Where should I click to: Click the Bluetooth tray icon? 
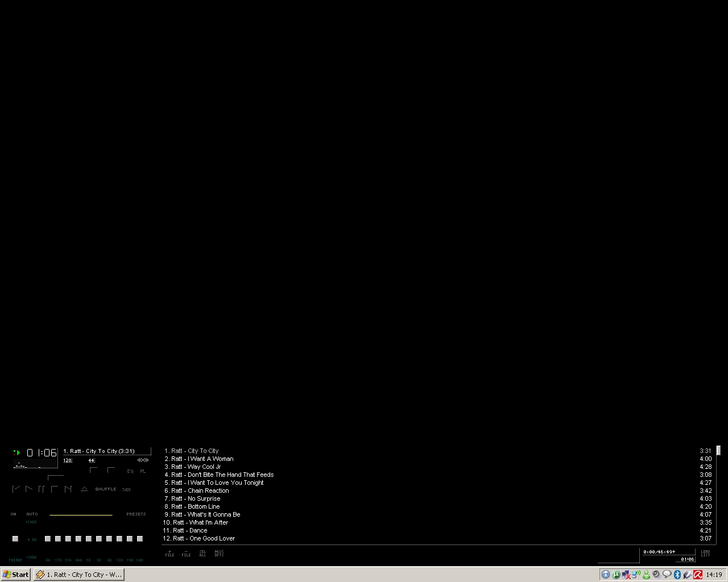click(x=677, y=575)
